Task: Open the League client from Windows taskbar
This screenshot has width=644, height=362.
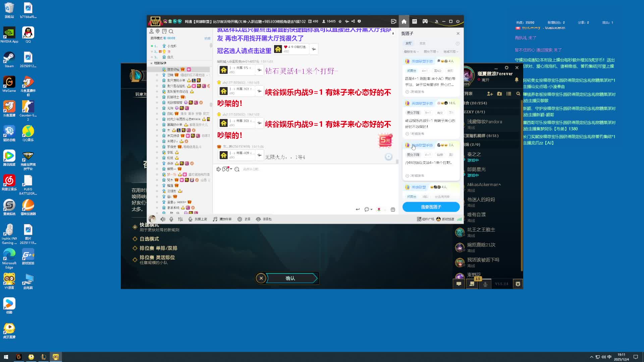Action: pos(43,357)
